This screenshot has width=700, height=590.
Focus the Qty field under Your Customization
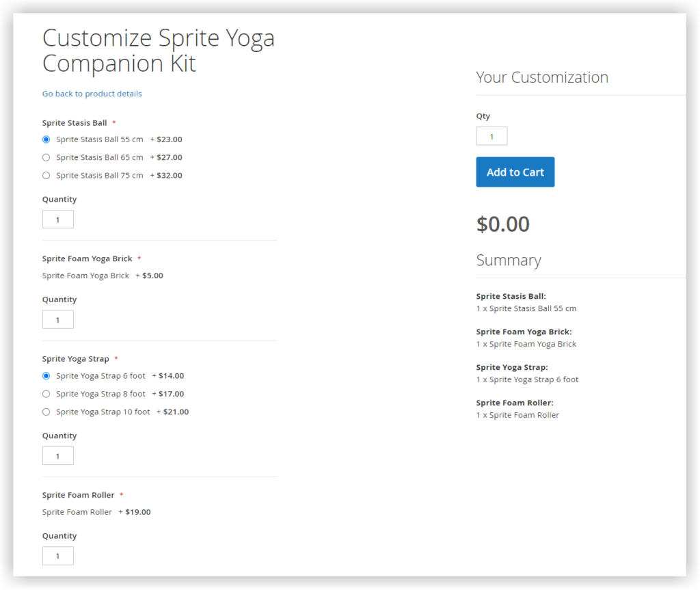(492, 136)
